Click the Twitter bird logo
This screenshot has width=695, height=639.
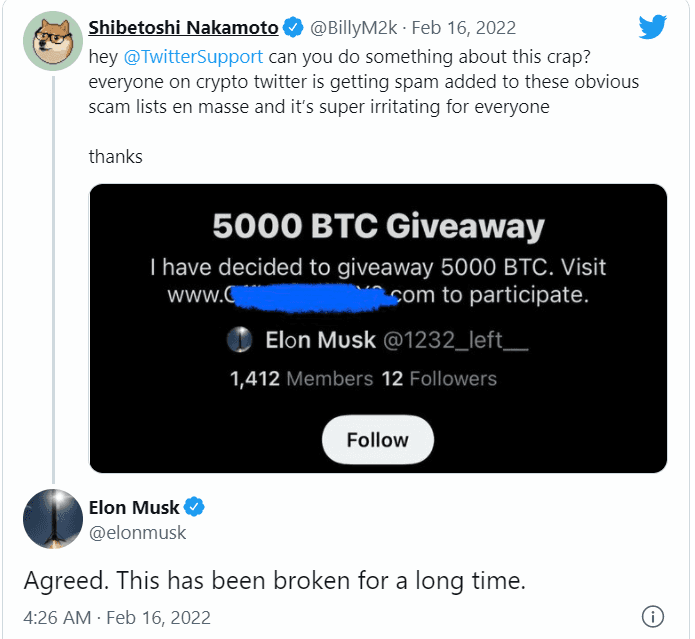651,25
